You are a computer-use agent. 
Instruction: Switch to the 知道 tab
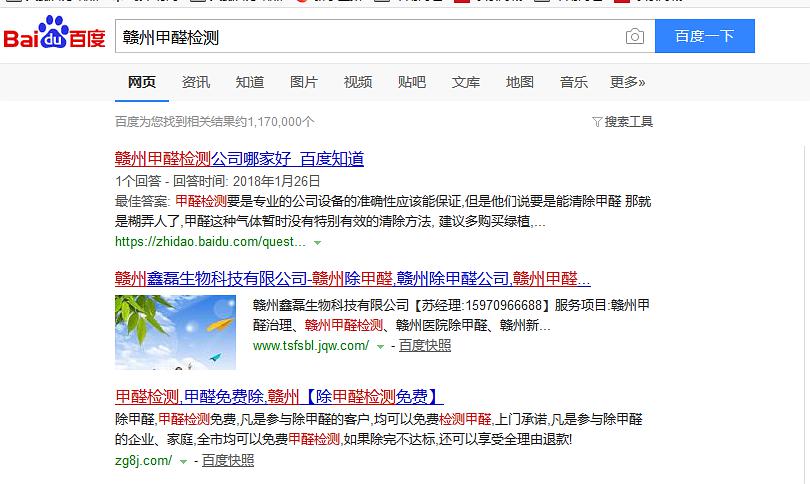coord(250,82)
